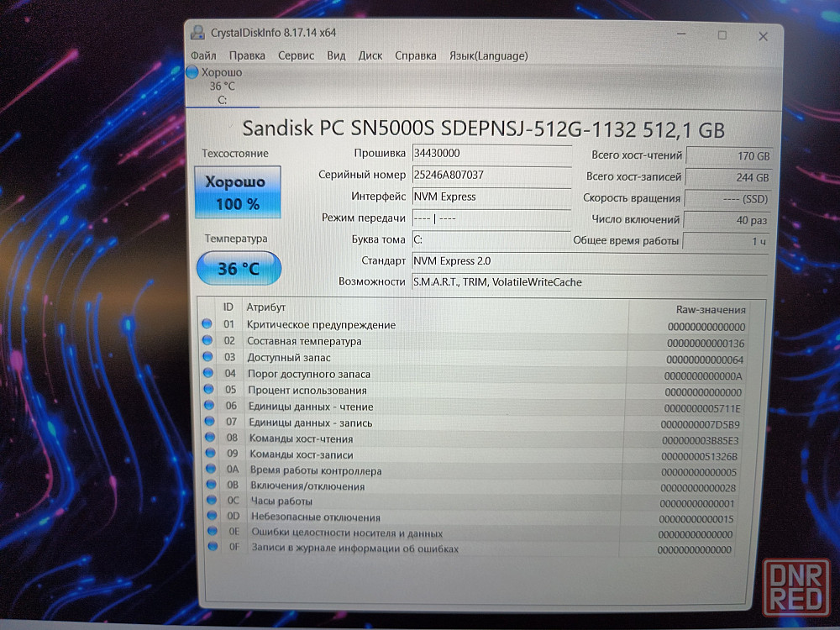The height and width of the screenshot is (630, 840).
Task: Click the Raw-значения column header
Action: [x=710, y=308]
